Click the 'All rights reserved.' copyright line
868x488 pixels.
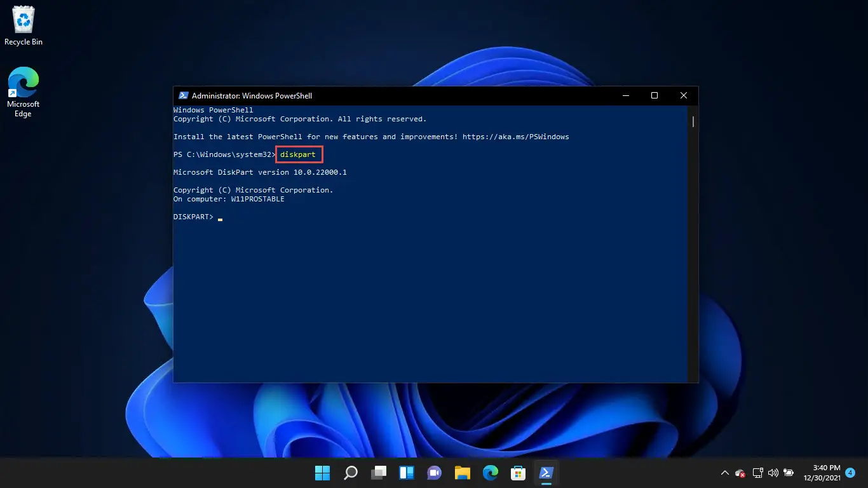(x=300, y=119)
